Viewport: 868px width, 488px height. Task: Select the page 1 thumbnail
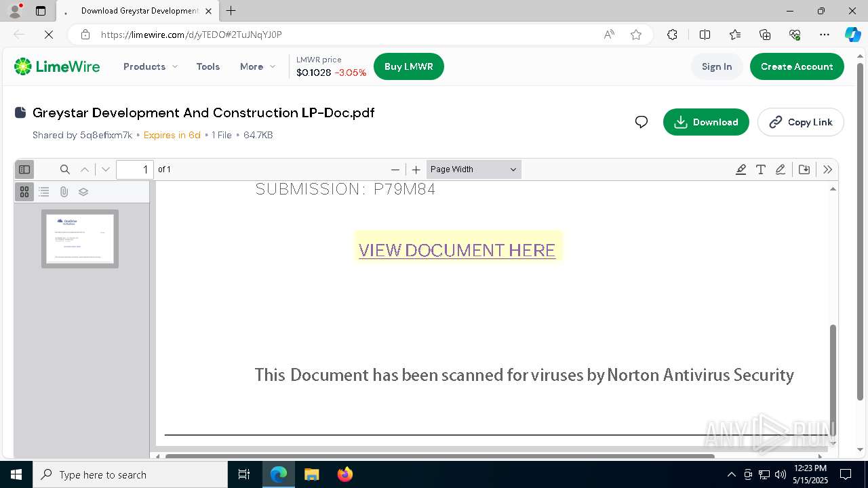point(80,239)
